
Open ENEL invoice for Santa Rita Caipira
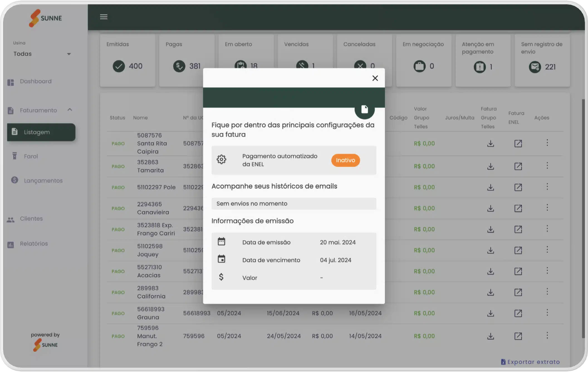click(x=518, y=144)
